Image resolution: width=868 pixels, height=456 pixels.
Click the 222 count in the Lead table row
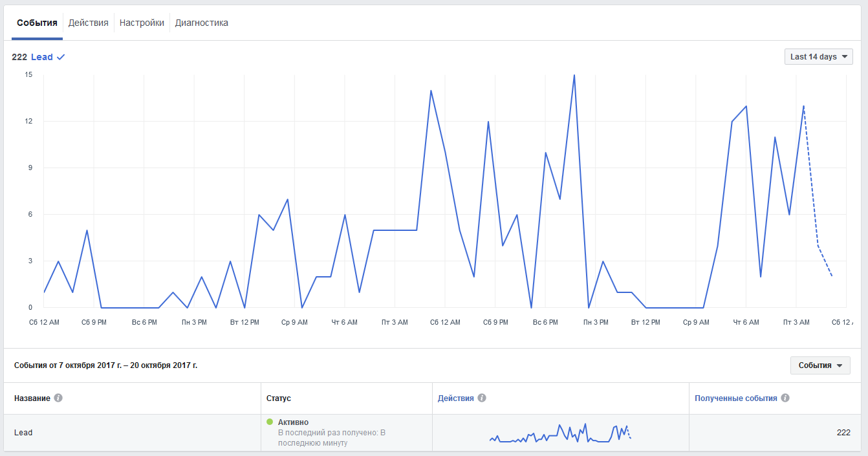click(x=843, y=433)
